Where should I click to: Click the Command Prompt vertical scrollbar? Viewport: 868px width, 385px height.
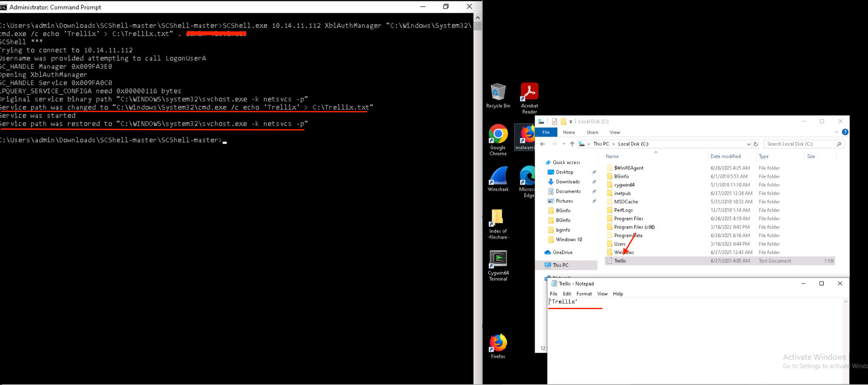pyautogui.click(x=478, y=198)
